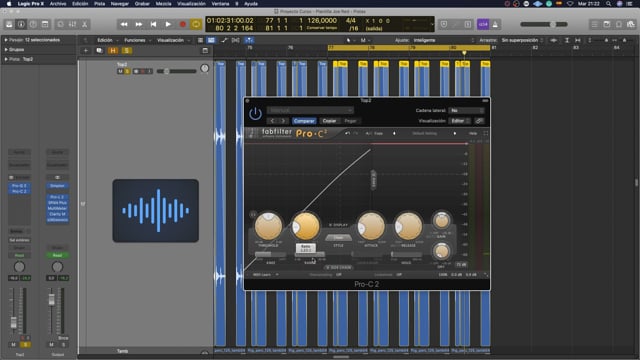Toggle Pro-C 2 full screen icon
This screenshot has height=360, width=640.
(x=486, y=133)
